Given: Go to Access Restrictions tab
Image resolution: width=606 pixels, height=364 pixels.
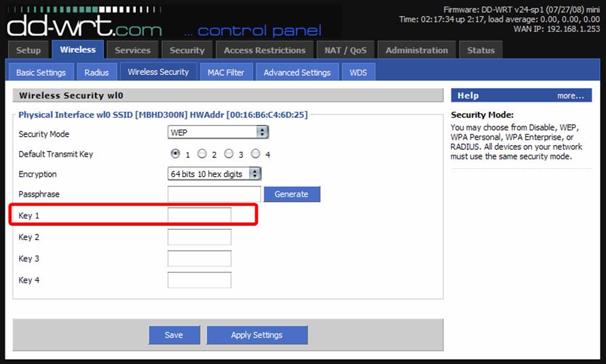Looking at the screenshot, I should [x=265, y=50].
